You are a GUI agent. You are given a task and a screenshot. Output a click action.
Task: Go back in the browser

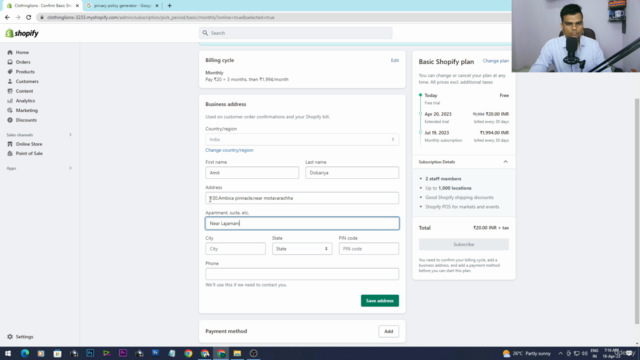[7, 18]
